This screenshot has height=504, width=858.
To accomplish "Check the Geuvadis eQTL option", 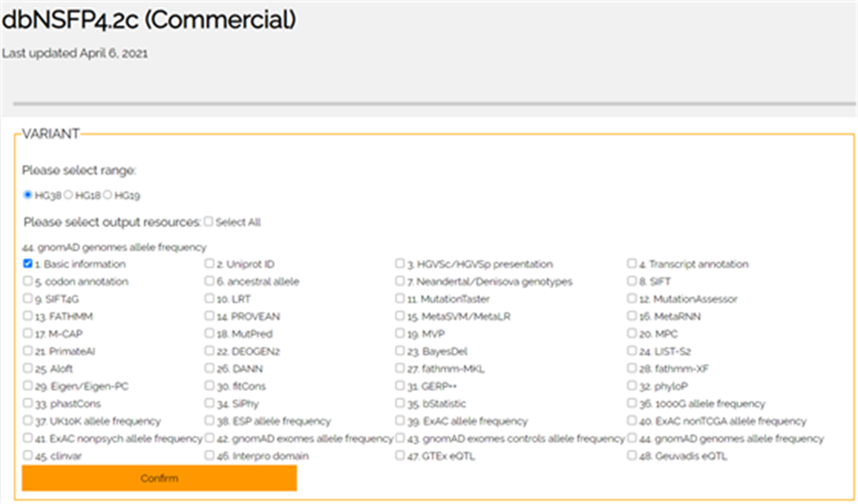I will [x=632, y=456].
